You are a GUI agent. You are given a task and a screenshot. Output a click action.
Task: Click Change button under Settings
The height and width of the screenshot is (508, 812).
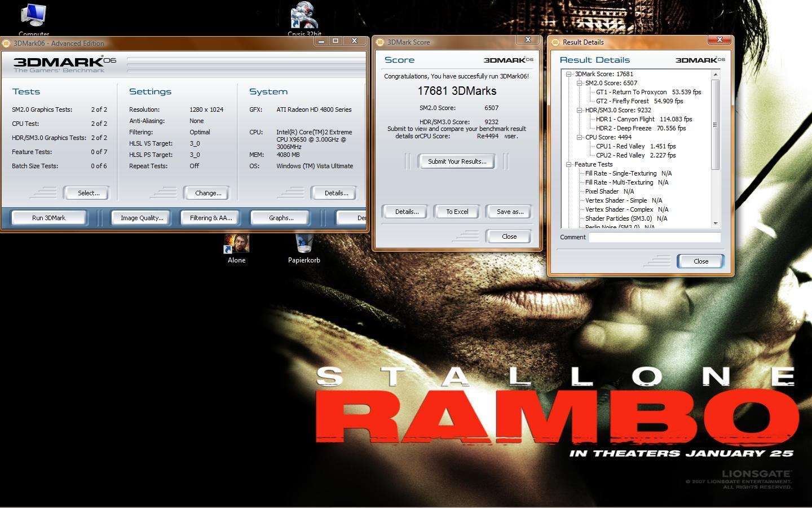point(208,193)
